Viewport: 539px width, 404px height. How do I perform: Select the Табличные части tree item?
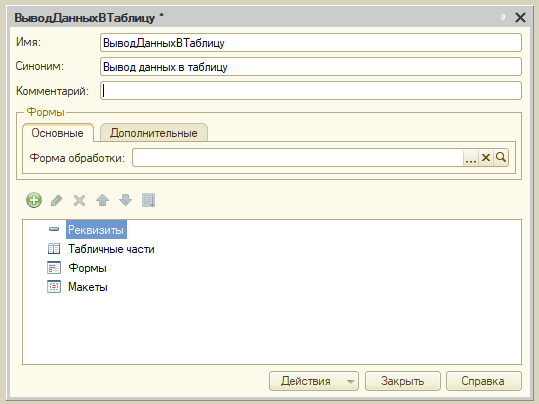click(x=111, y=249)
